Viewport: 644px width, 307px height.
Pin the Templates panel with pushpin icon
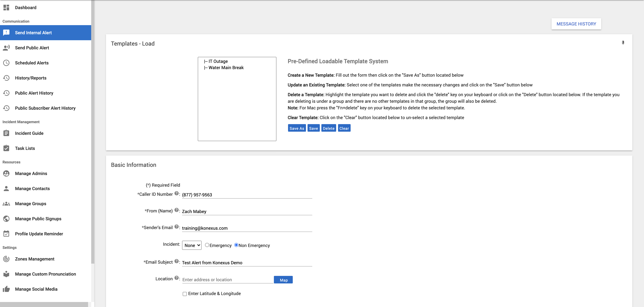click(x=623, y=43)
